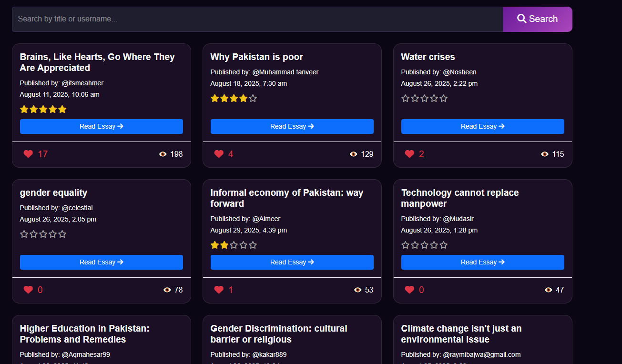Click the eye views icon on Water crises
The height and width of the screenshot is (364, 622).
point(545,154)
